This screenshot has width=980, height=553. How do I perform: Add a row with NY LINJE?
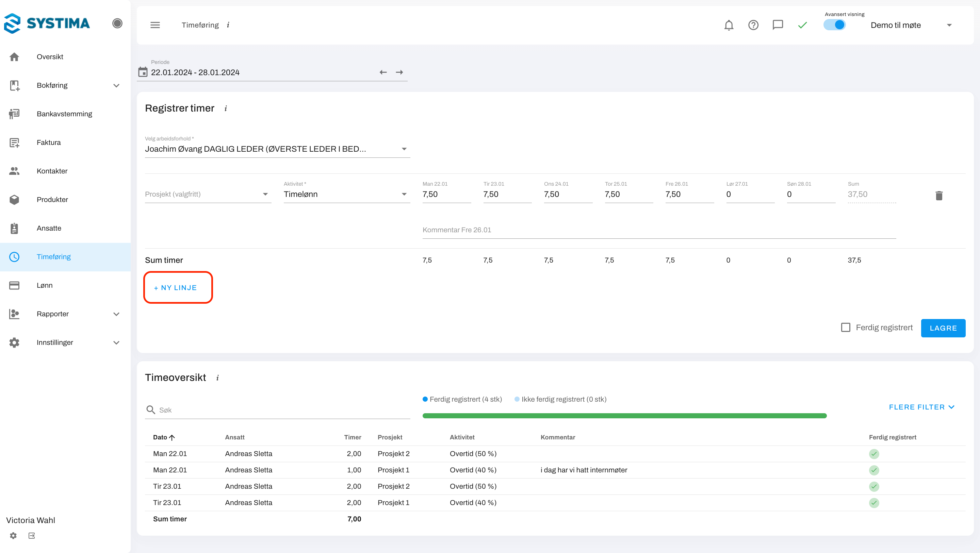[175, 288]
